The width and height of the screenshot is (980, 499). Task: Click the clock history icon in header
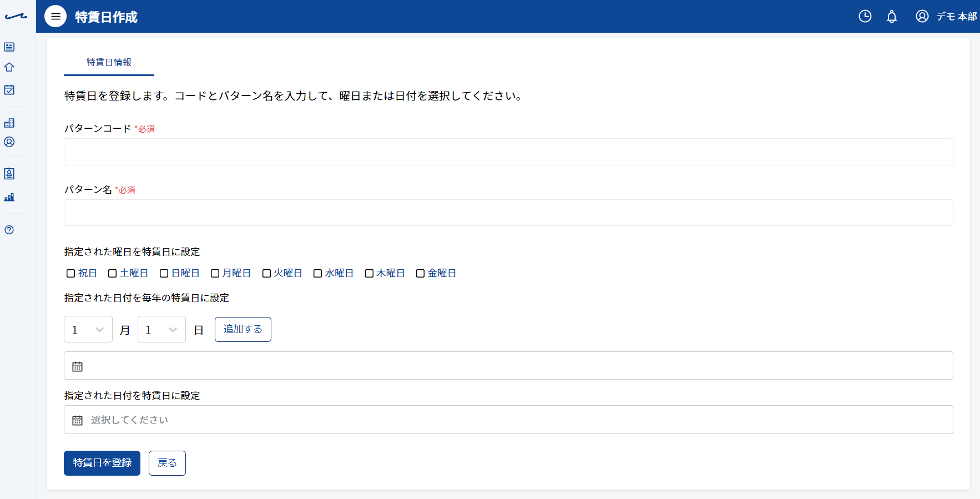click(x=865, y=17)
